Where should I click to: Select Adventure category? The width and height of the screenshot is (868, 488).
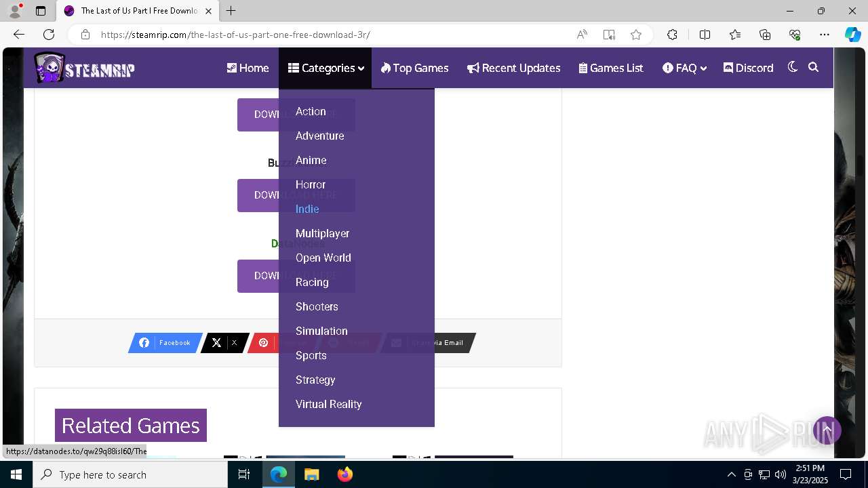319,136
